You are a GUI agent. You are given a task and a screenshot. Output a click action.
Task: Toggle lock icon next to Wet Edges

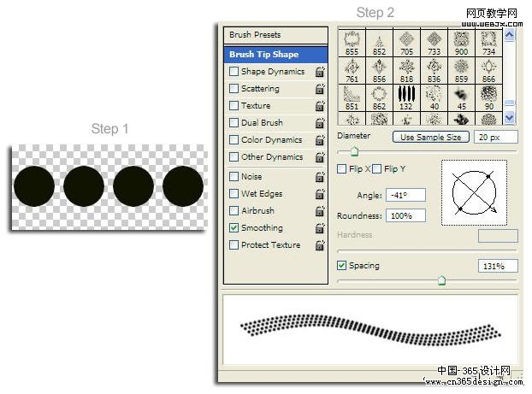(320, 194)
